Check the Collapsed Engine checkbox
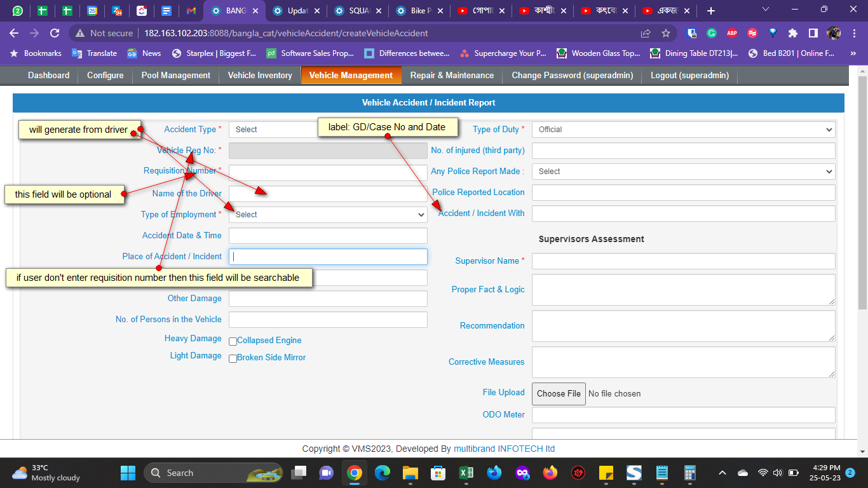The width and height of the screenshot is (868, 488). (x=233, y=341)
